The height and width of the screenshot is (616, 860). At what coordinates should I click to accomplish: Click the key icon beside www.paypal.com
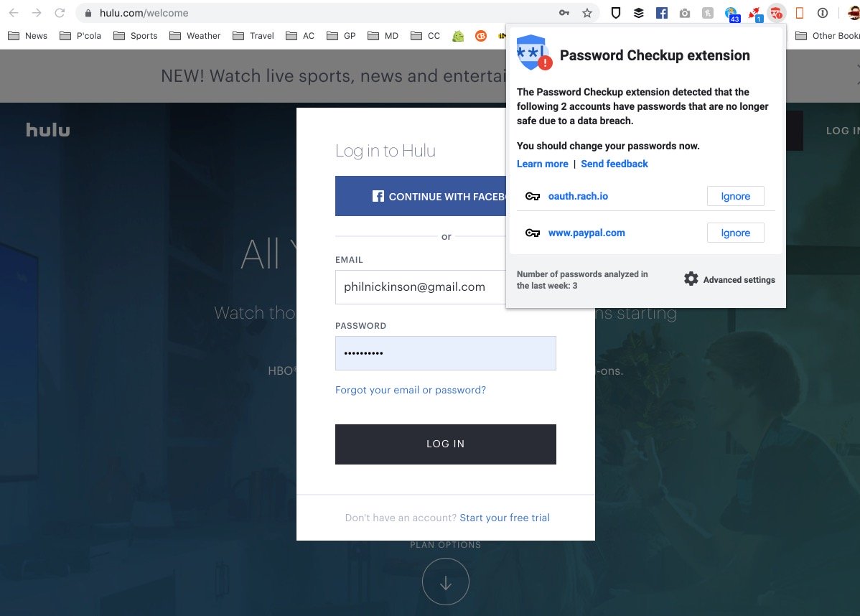[533, 233]
